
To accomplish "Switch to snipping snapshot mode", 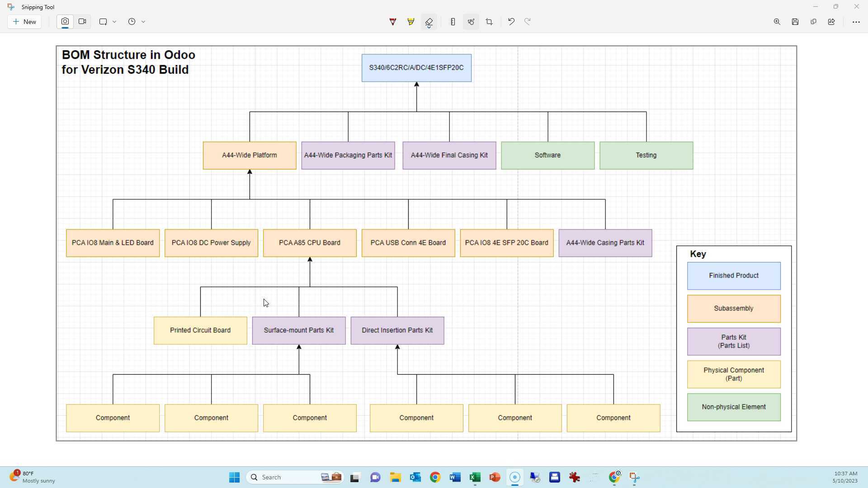I will pyautogui.click(x=65, y=21).
